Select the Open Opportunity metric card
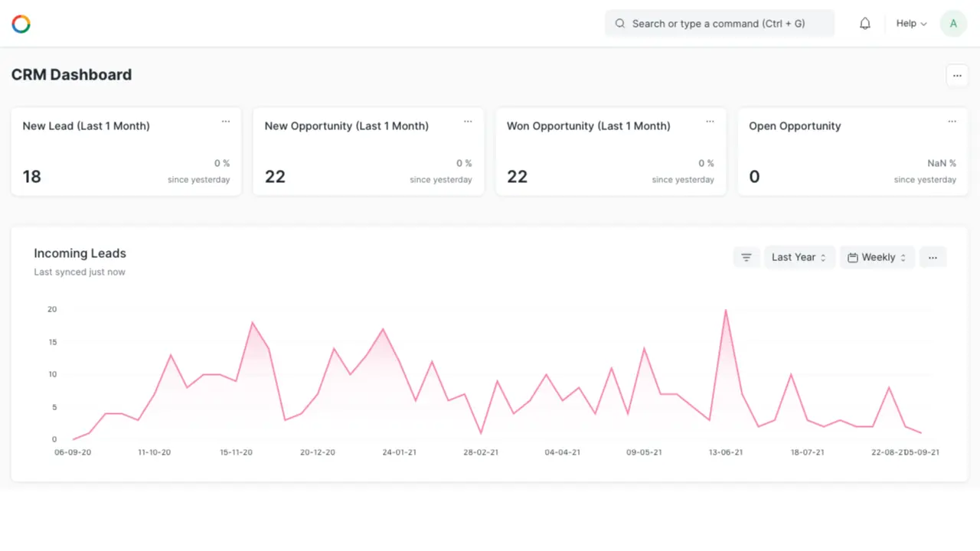The height and width of the screenshot is (551, 980). coord(852,152)
